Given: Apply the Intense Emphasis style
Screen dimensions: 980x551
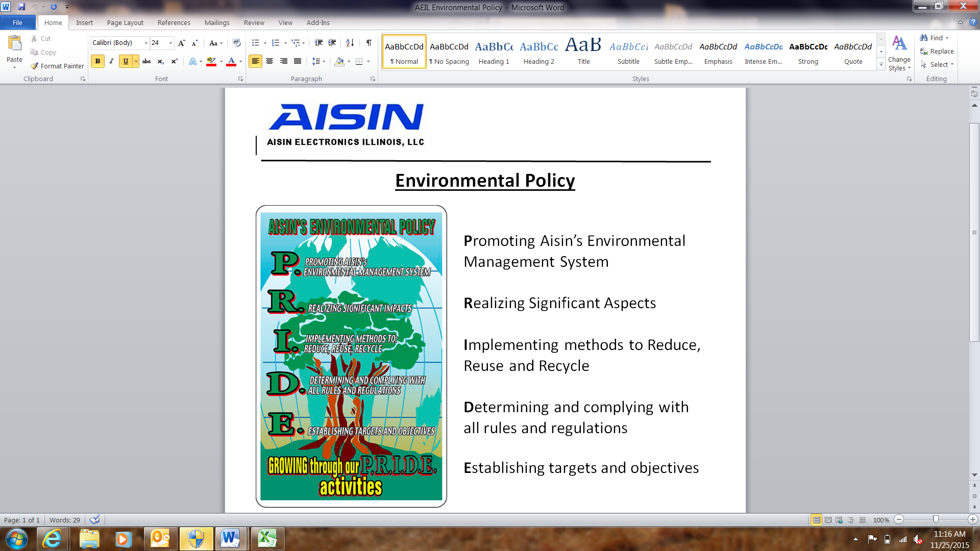Looking at the screenshot, I should coord(763,52).
